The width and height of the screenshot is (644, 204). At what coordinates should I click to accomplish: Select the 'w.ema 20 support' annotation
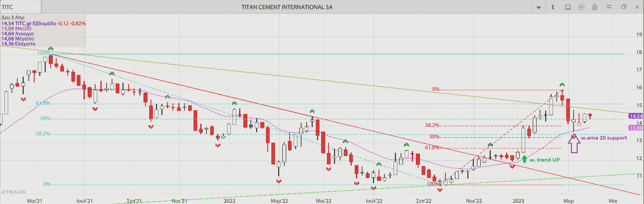click(604, 138)
